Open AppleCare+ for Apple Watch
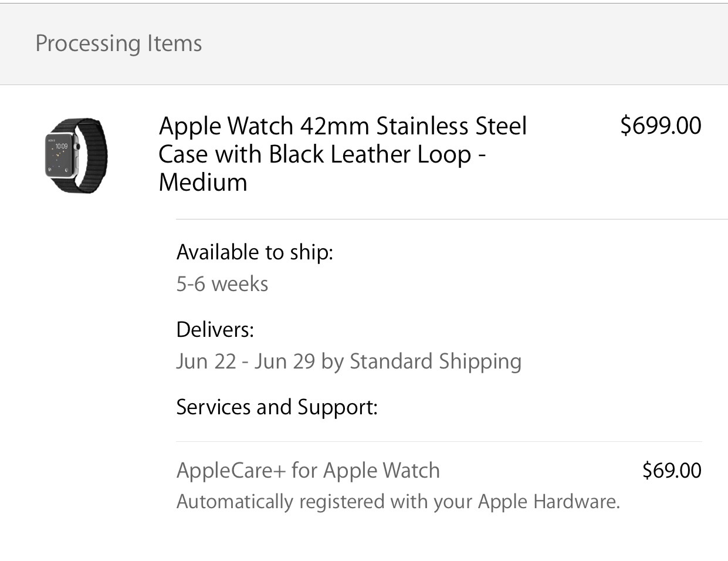728x561 pixels. pyautogui.click(x=308, y=470)
